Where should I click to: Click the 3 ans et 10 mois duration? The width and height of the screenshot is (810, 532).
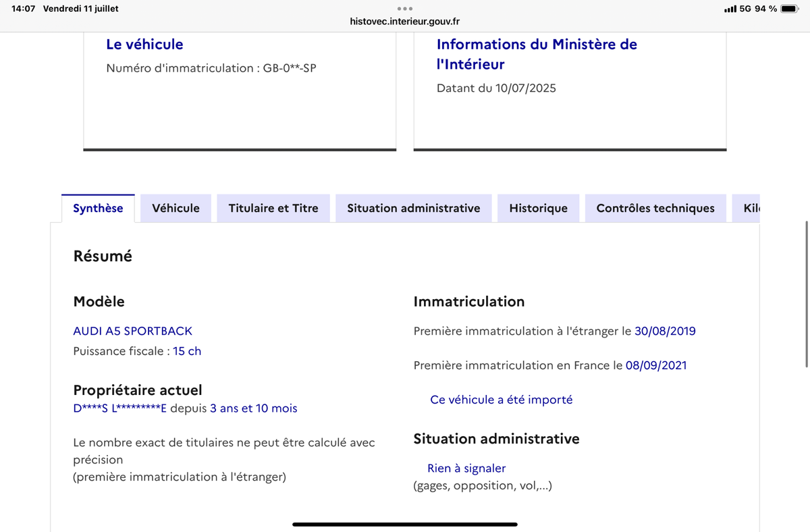click(x=254, y=408)
